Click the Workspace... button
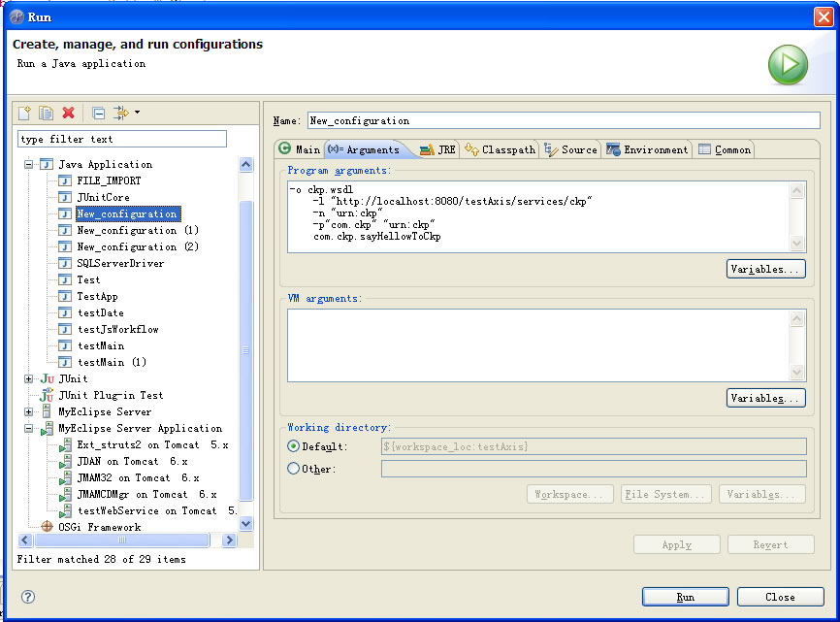The height and width of the screenshot is (622, 840). 568,494
